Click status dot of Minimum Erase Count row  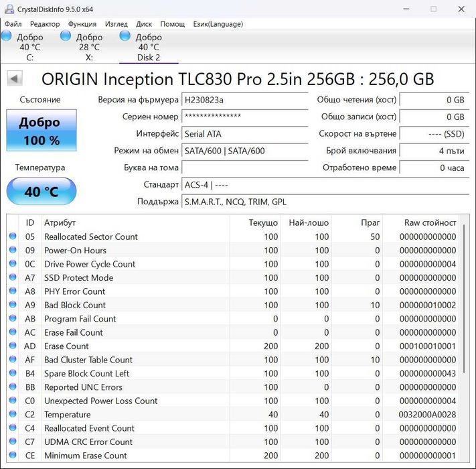click(13, 455)
